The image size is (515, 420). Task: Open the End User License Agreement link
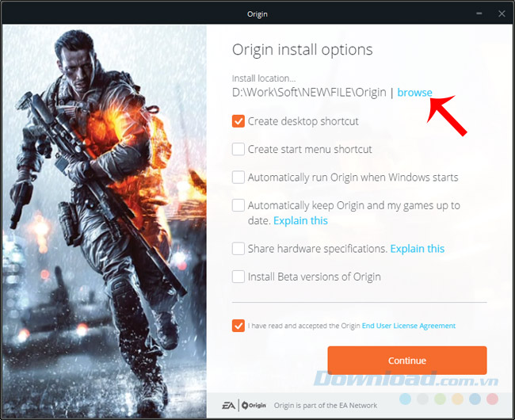pos(409,326)
